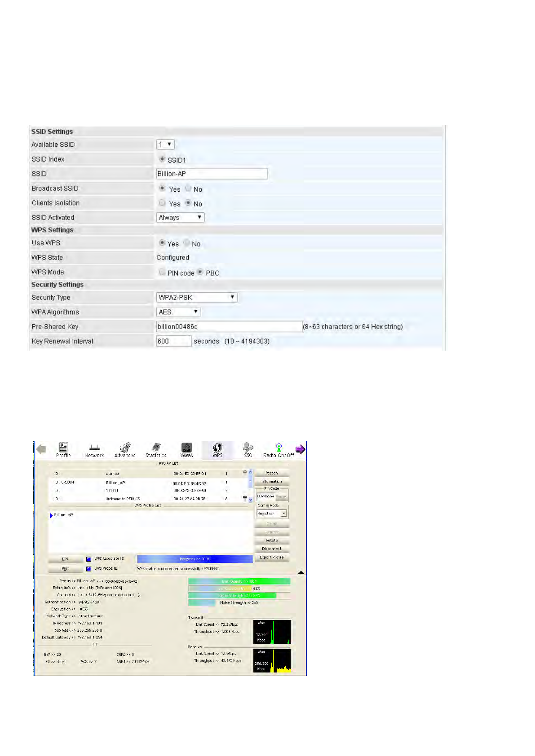
Task: Select the SSID1 radio button
Action: pos(162,159)
